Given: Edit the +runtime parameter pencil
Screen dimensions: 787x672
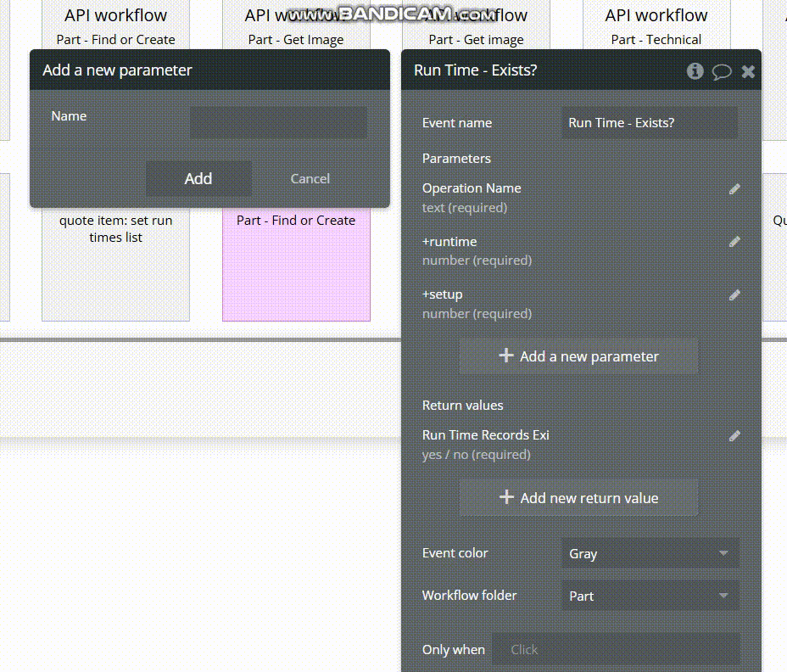Looking at the screenshot, I should pos(734,242).
